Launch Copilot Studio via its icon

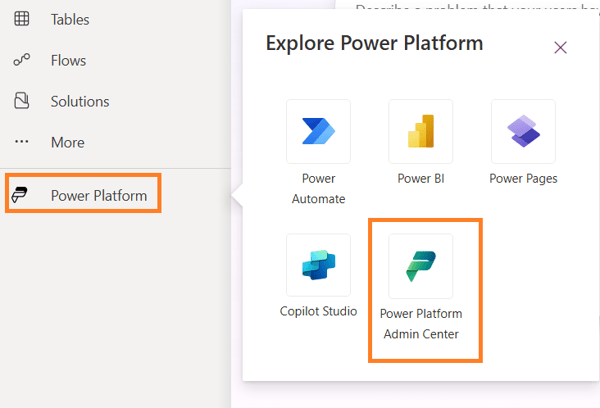click(318, 266)
